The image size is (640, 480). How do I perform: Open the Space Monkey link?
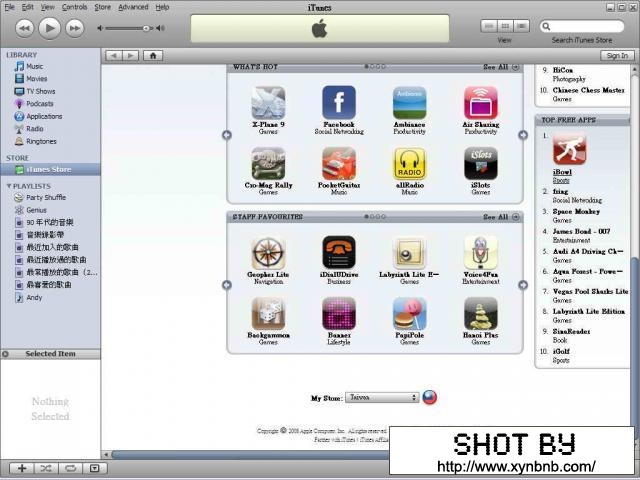[x=576, y=211]
